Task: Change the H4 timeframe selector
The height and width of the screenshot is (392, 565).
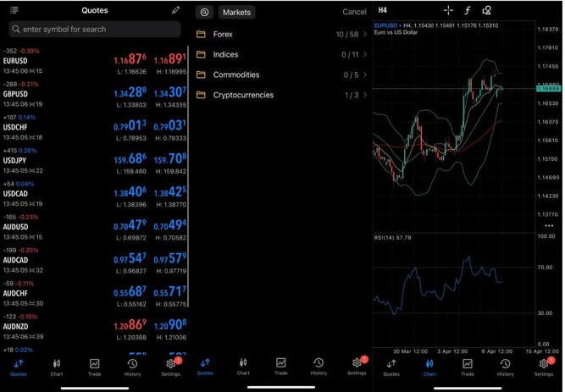Action: click(382, 10)
